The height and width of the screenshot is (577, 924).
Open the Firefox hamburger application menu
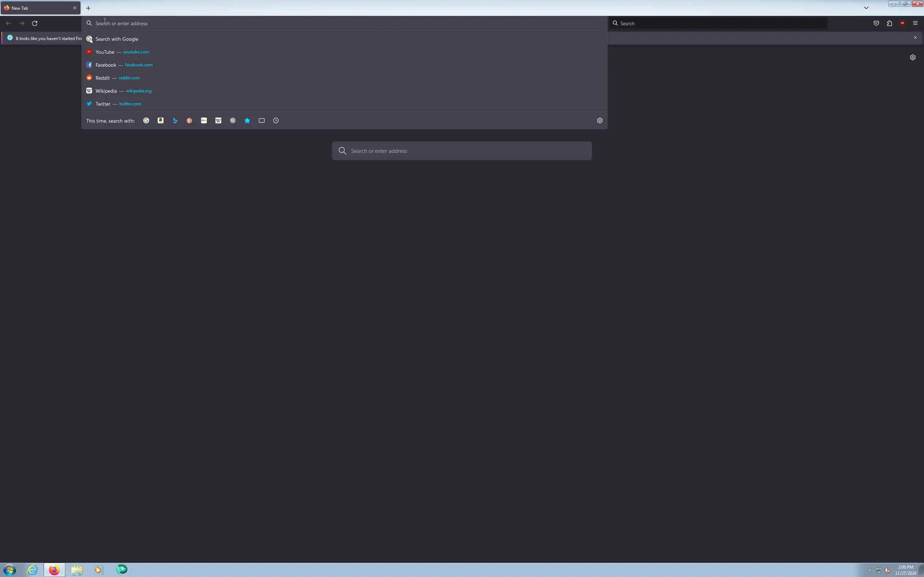tap(915, 23)
